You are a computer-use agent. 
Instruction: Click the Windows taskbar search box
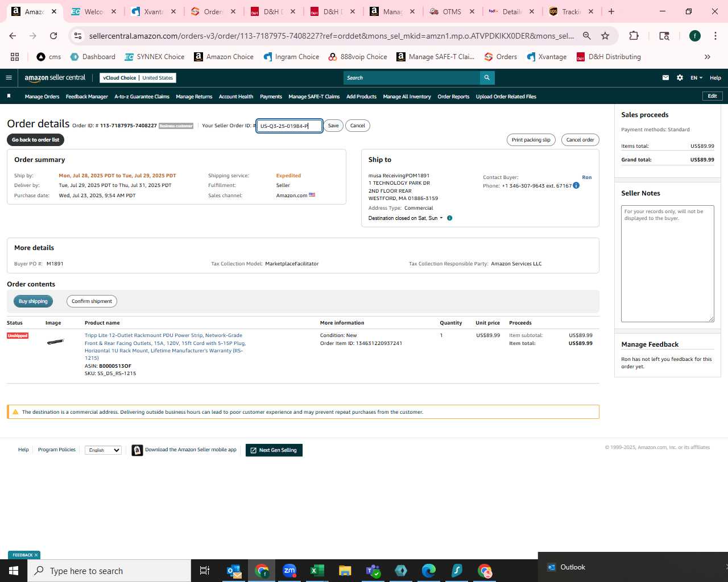pyautogui.click(x=109, y=571)
